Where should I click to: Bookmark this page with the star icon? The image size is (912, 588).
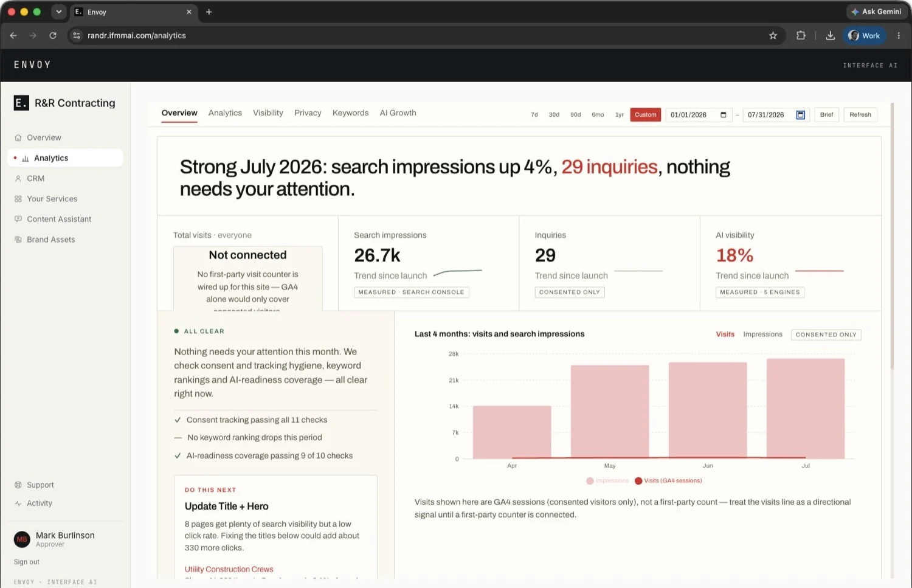(773, 36)
